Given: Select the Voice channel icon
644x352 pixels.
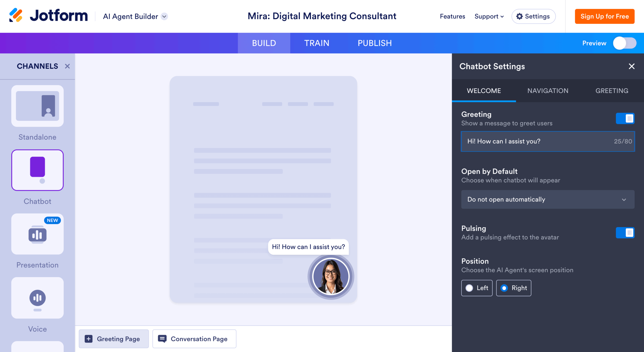Looking at the screenshot, I should coord(37,298).
